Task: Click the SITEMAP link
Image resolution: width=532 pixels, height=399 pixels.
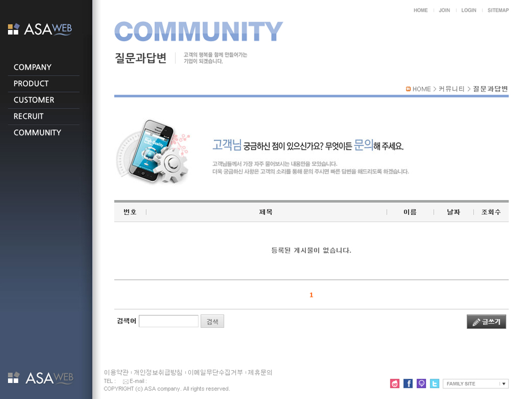Action: 498,11
